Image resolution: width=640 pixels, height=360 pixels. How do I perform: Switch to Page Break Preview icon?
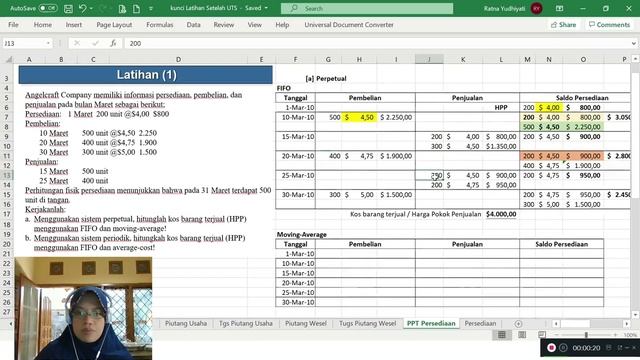(542, 335)
